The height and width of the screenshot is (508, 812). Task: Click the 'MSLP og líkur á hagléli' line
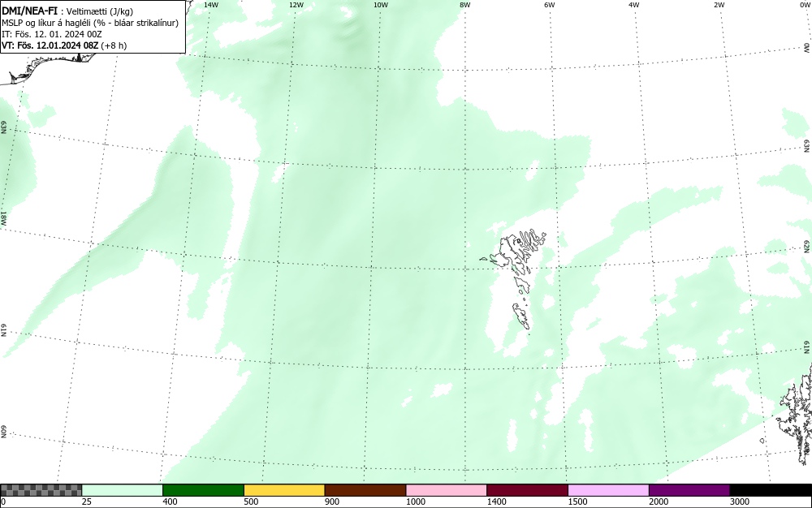point(90,23)
